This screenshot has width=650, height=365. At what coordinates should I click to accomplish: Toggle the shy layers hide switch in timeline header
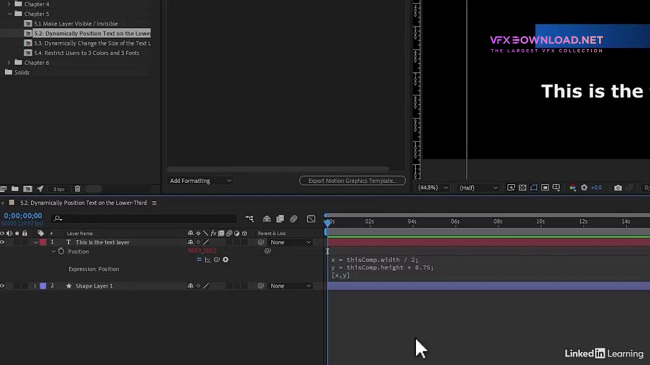[x=267, y=219]
